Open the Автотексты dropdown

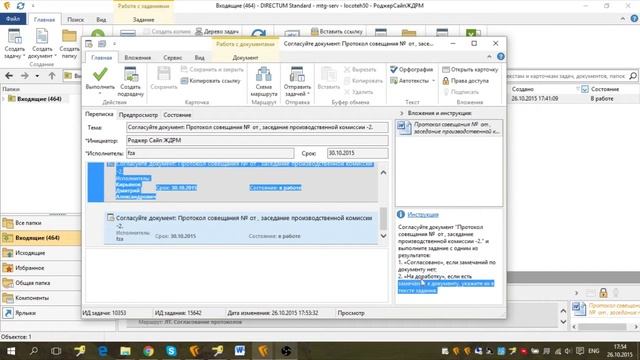pyautogui.click(x=413, y=81)
